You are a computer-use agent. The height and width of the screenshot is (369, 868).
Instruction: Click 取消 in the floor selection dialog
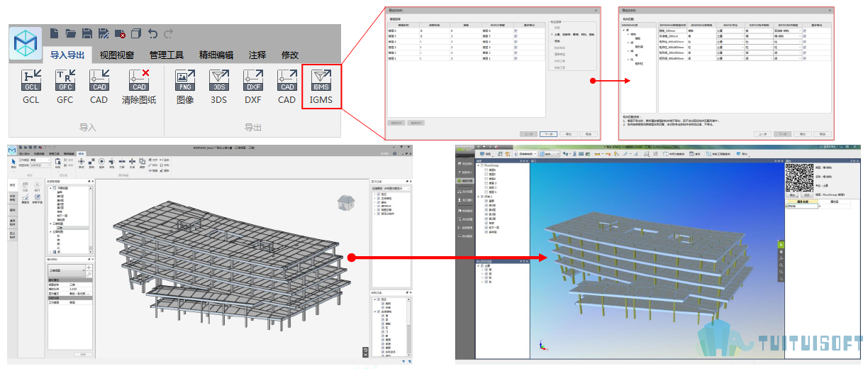click(x=589, y=134)
